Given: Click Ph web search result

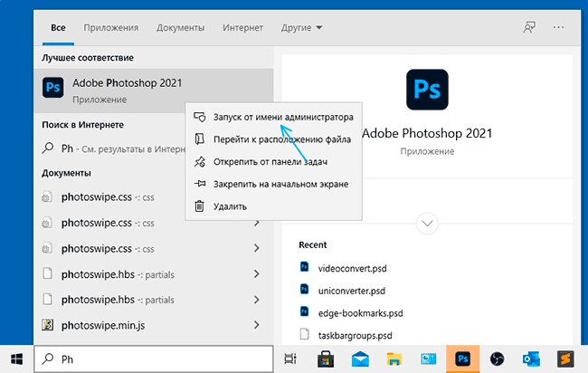Looking at the screenshot, I should pyautogui.click(x=112, y=148).
